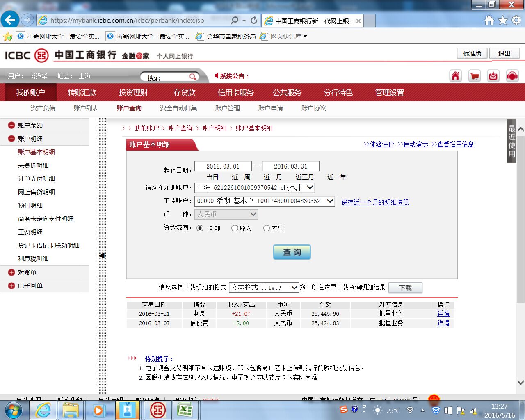Open browser tools gear icon

click(x=516, y=20)
